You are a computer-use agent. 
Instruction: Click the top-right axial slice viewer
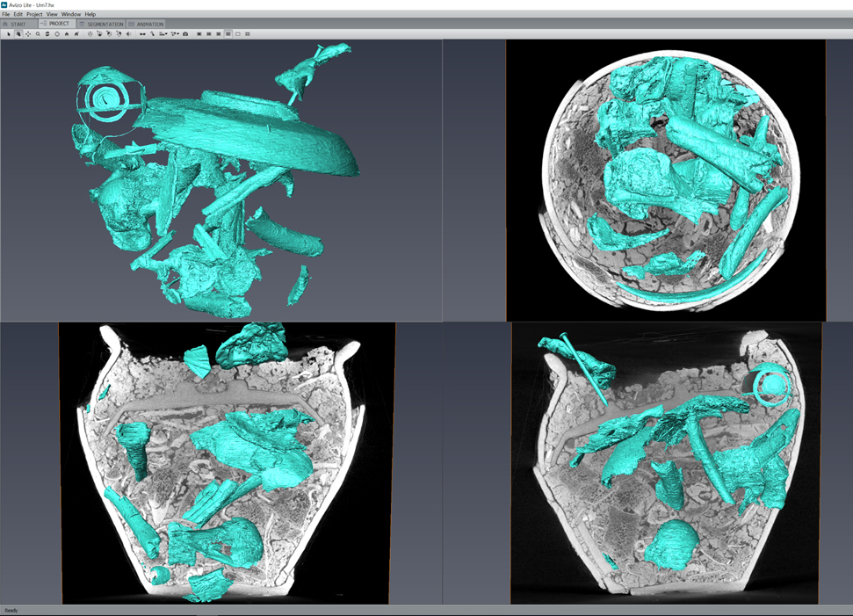point(666,180)
